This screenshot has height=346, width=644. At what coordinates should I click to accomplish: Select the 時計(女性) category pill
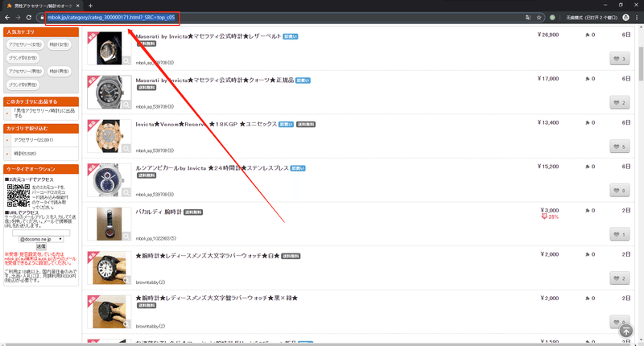point(59,44)
